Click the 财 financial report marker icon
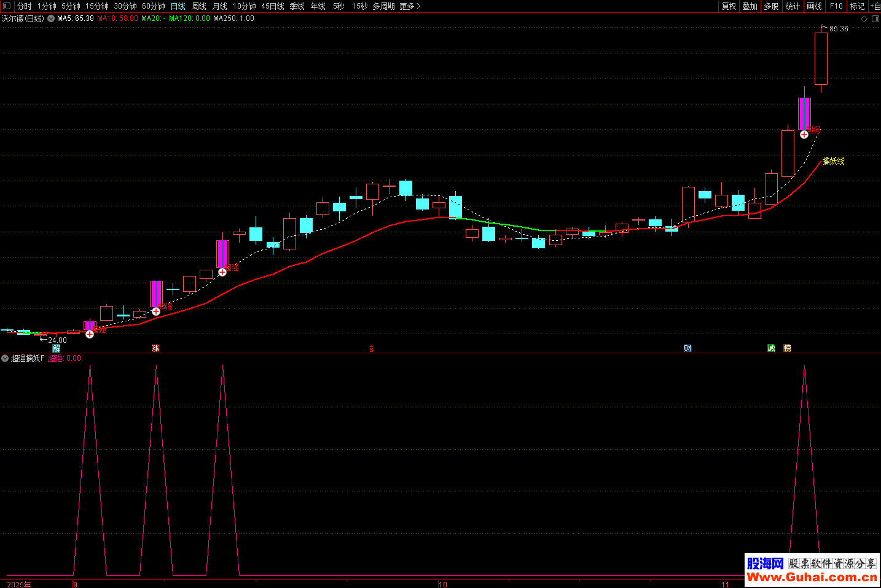 click(687, 348)
